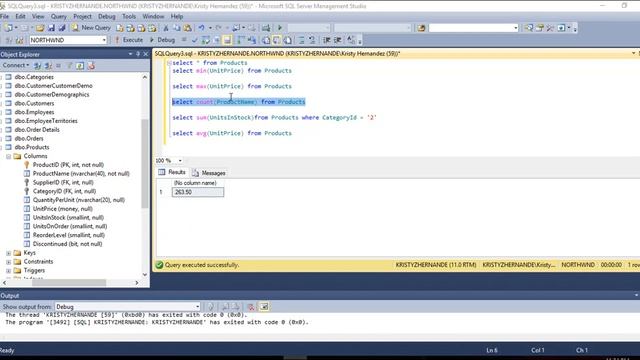Click the Increase Indent icon
This screenshot has width=640, height=360.
point(338,40)
